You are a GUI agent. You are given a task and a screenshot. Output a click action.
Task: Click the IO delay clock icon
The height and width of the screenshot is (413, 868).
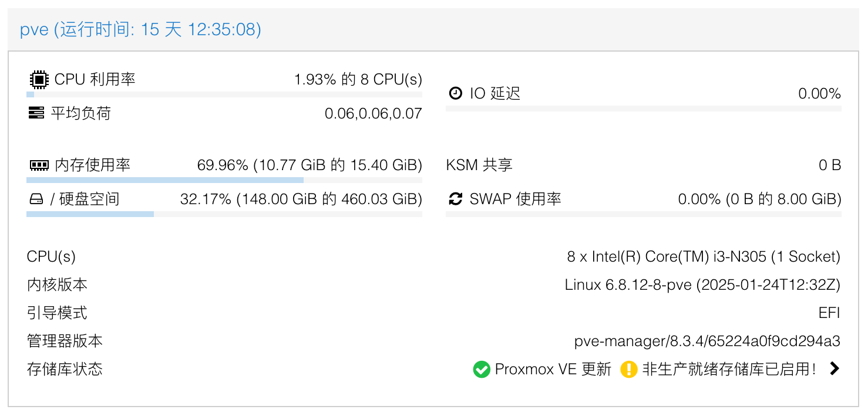click(455, 93)
